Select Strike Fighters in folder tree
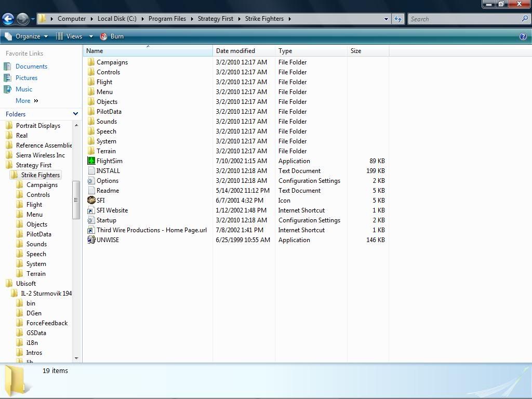 coord(41,175)
